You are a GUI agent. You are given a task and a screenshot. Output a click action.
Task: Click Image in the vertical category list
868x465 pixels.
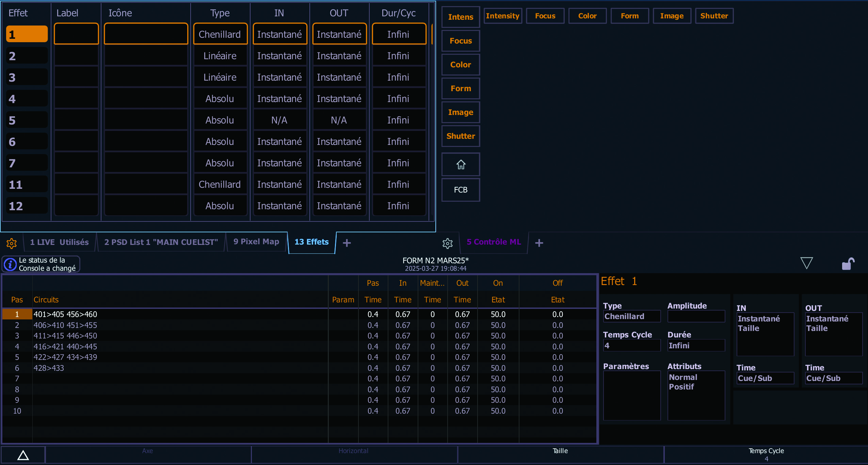pos(461,112)
